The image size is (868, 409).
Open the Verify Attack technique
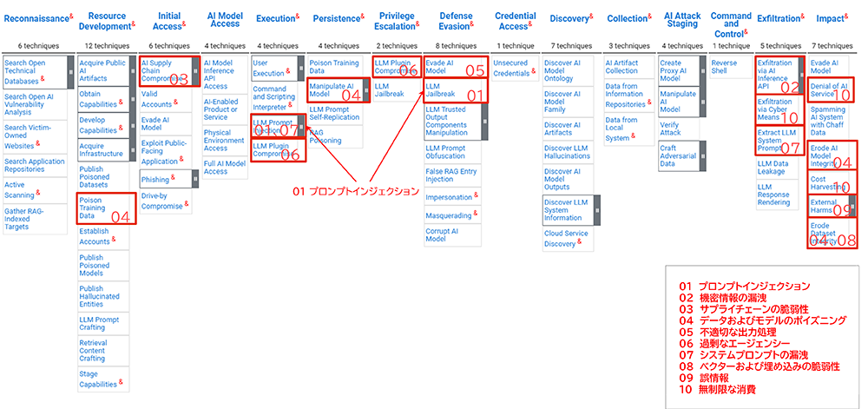(x=679, y=129)
